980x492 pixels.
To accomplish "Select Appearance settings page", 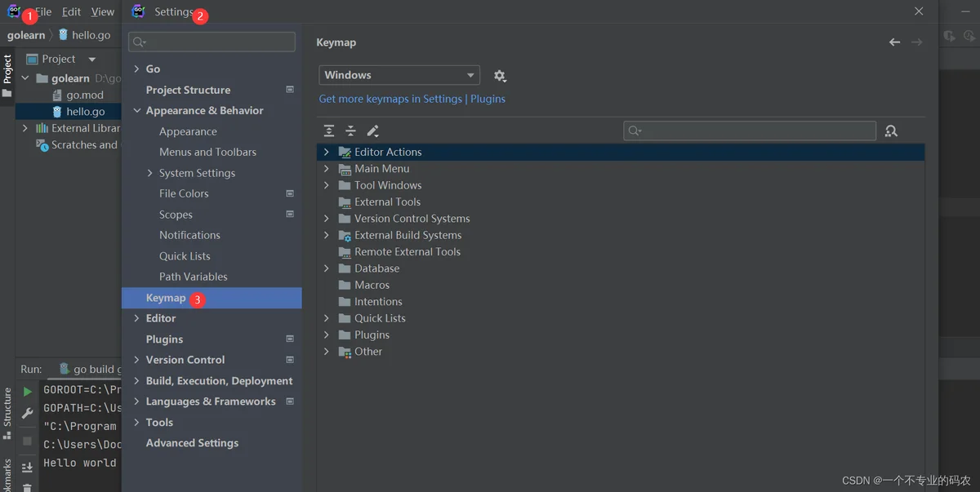I will (x=188, y=131).
